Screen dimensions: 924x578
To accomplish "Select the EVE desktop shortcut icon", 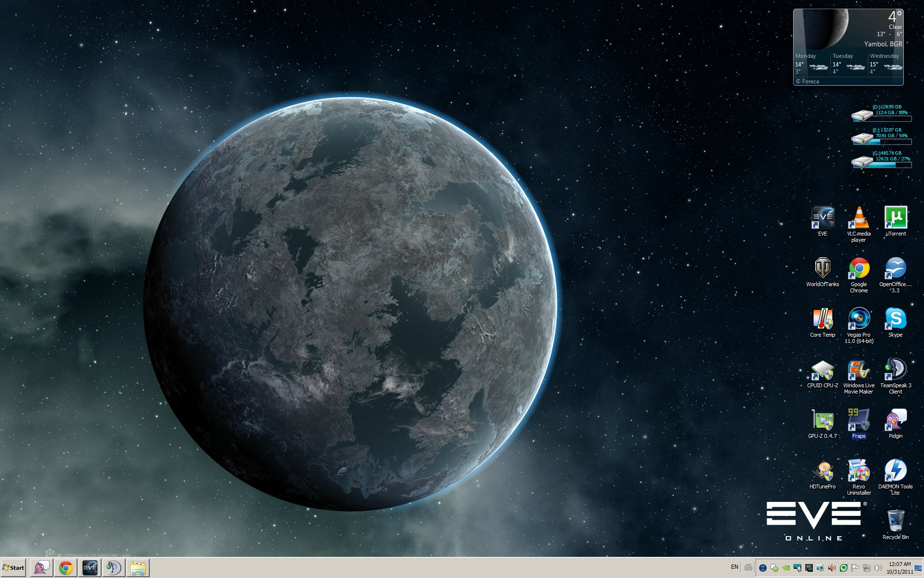I will pyautogui.click(x=822, y=218).
